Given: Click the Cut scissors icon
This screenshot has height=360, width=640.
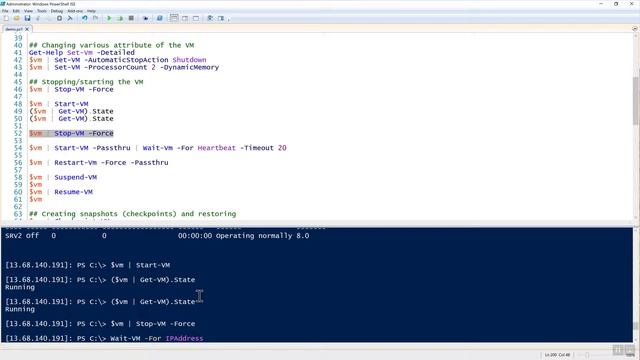Looking at the screenshot, I should pos(38,18).
